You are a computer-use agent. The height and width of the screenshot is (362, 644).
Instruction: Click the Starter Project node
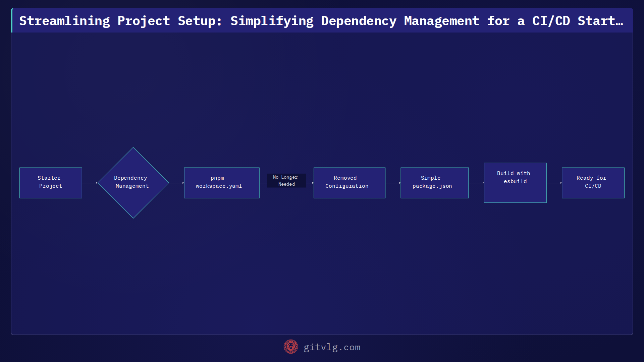tap(51, 183)
